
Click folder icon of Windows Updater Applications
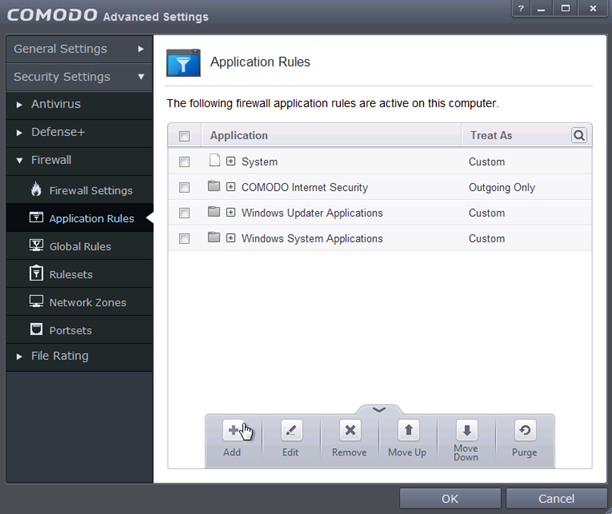click(x=214, y=212)
